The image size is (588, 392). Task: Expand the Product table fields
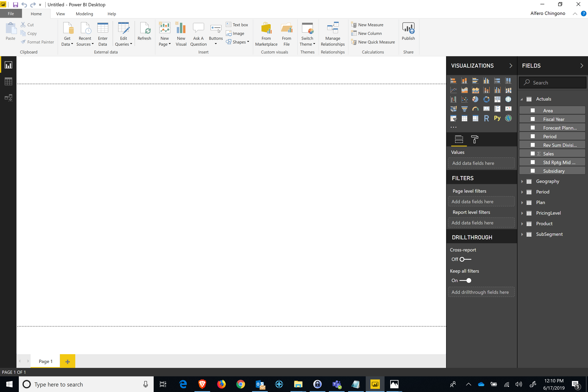coord(522,223)
